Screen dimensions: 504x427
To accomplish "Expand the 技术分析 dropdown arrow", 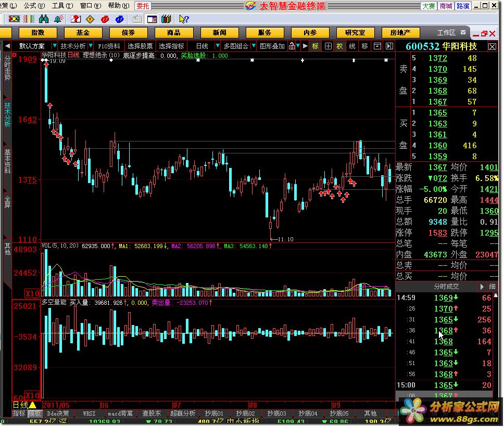I will click(x=91, y=46).
